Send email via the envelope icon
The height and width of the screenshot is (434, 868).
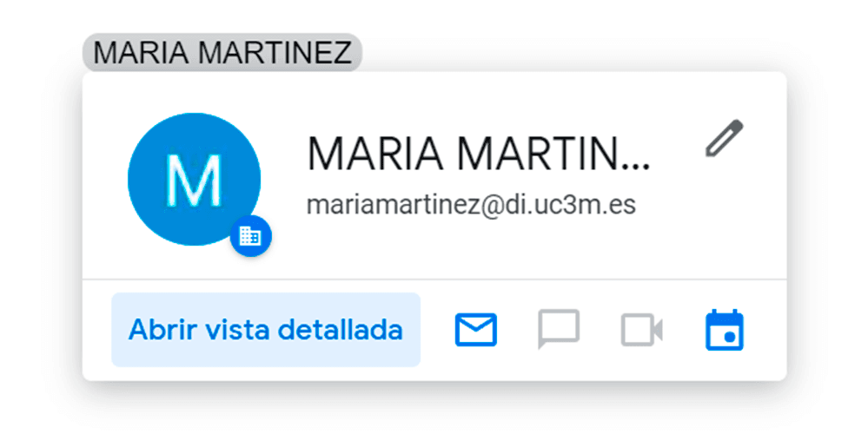(x=476, y=330)
